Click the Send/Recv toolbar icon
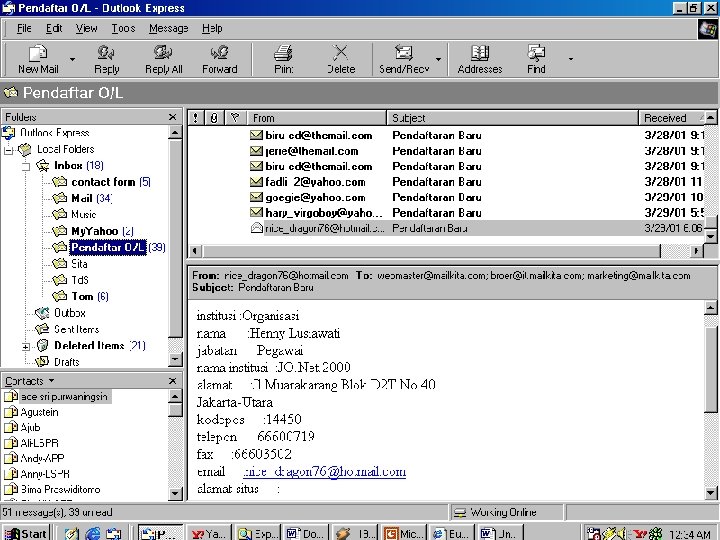Image resolution: width=720 pixels, height=540 pixels. click(x=403, y=58)
